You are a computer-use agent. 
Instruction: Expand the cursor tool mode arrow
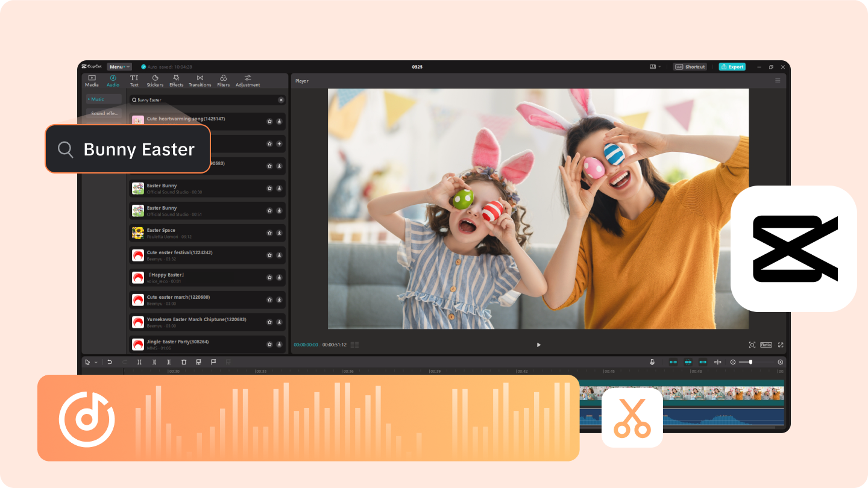[x=96, y=362]
